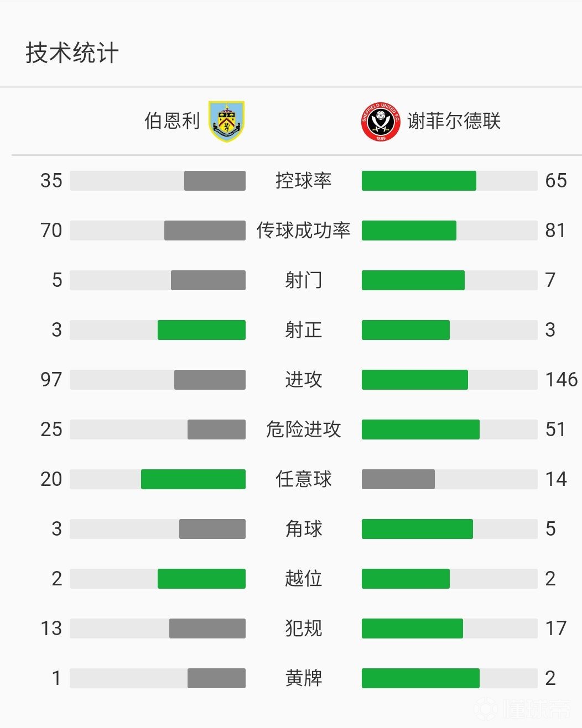
Task: Open the 伯恩利 team name link
Action: coord(172,121)
